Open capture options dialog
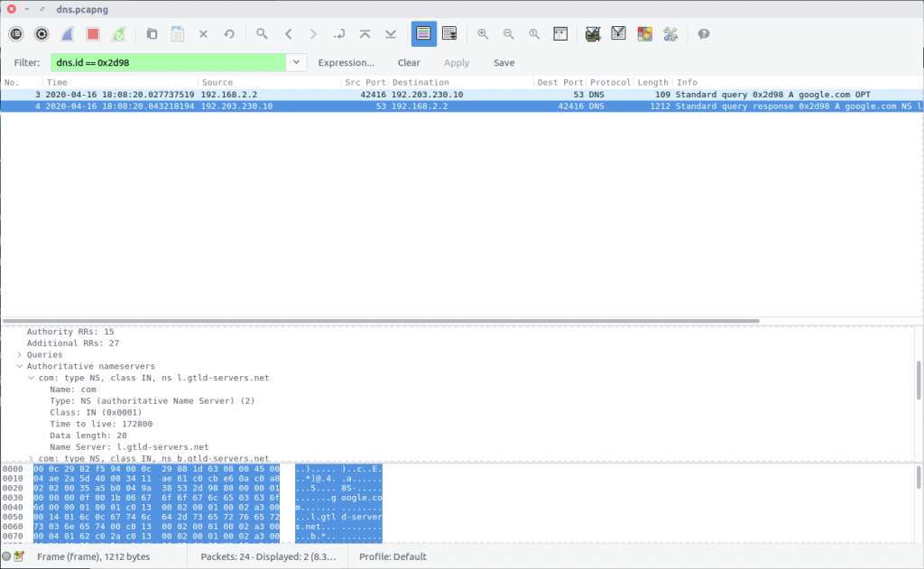Viewport: 924px width, 569px height. [42, 34]
